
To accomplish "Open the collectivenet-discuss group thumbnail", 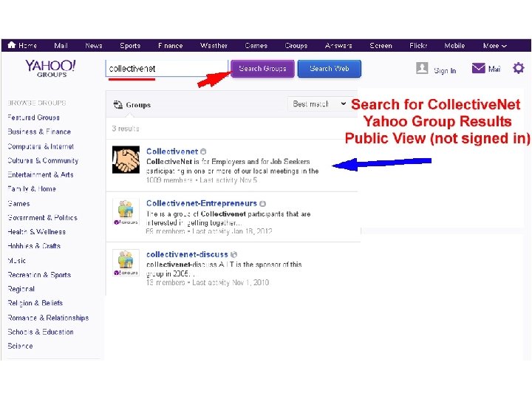I will 126,263.
